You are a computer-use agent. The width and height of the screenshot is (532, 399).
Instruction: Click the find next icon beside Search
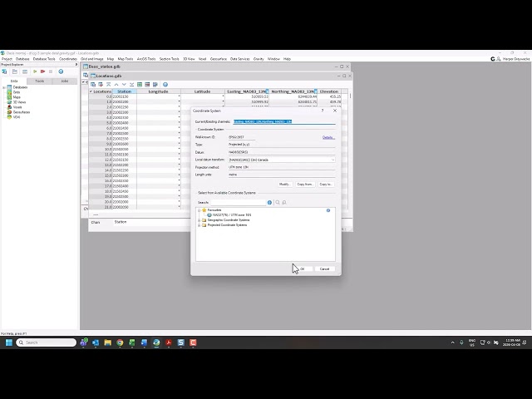tap(284, 203)
